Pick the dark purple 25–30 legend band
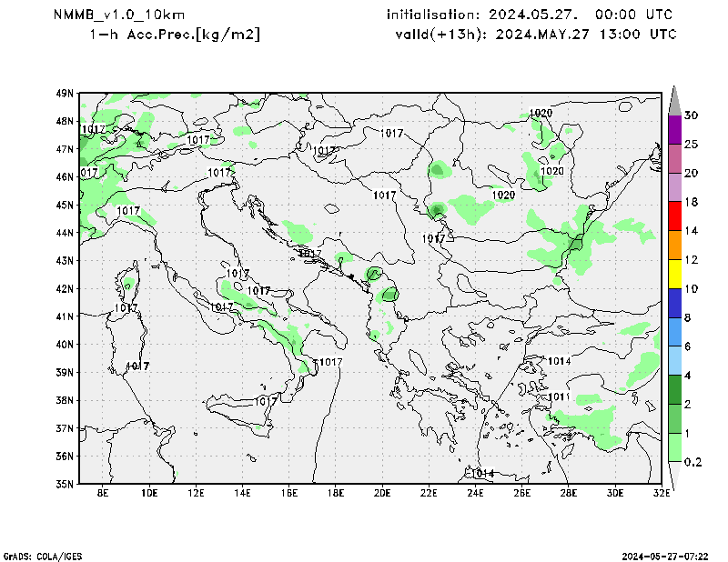 pos(674,129)
